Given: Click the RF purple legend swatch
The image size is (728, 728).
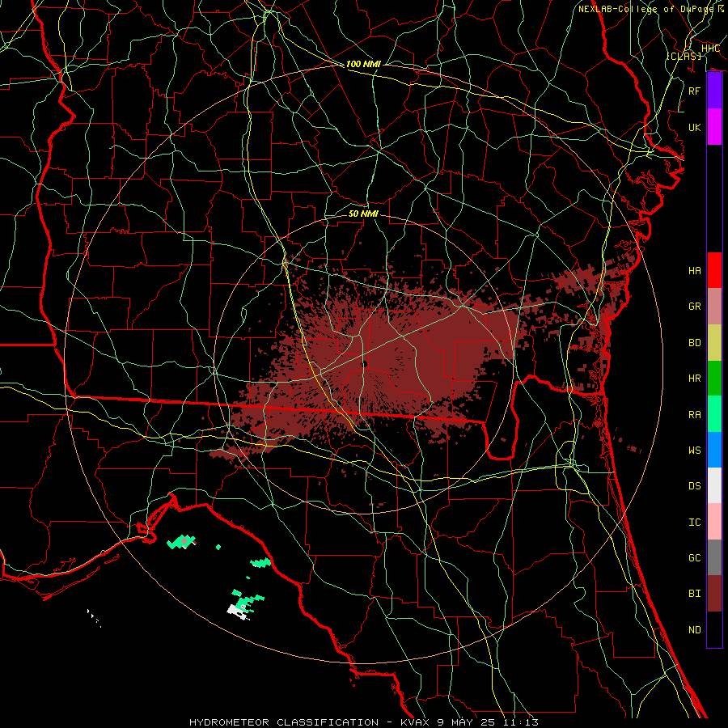Looking at the screenshot, I should [x=714, y=91].
